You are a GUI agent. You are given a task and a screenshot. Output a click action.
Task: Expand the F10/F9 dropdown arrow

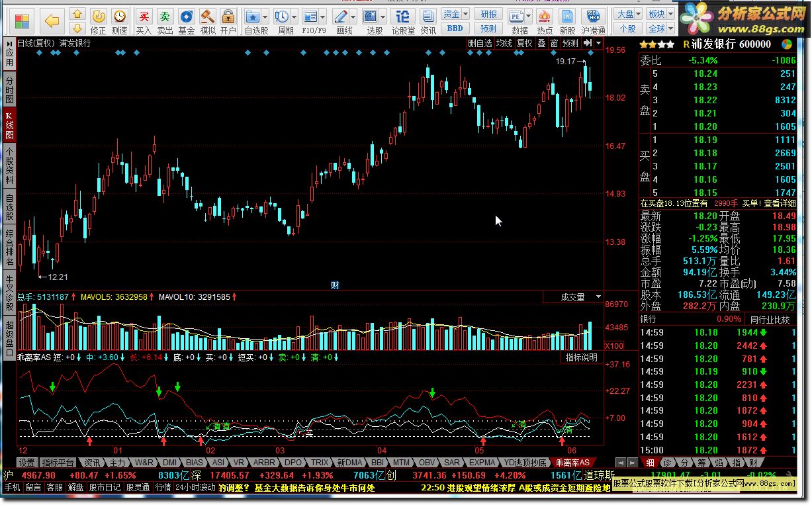[x=323, y=16]
